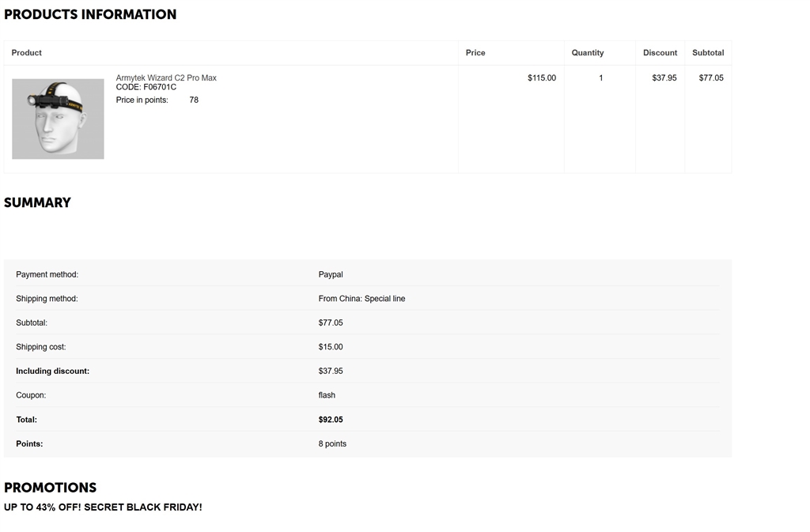Viewport: 810px width, 532px height.
Task: Click the Price column header
Action: (475, 53)
